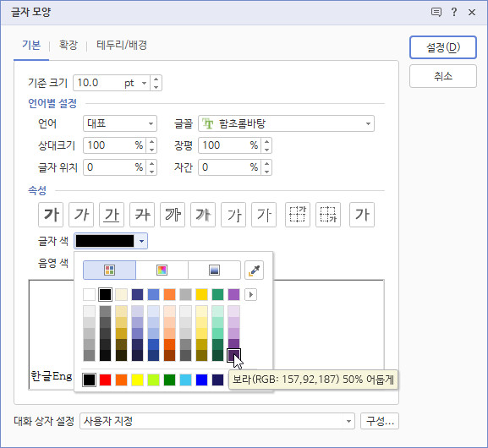Select the red color swatch
The width and height of the screenshot is (488, 448).
pos(105,380)
